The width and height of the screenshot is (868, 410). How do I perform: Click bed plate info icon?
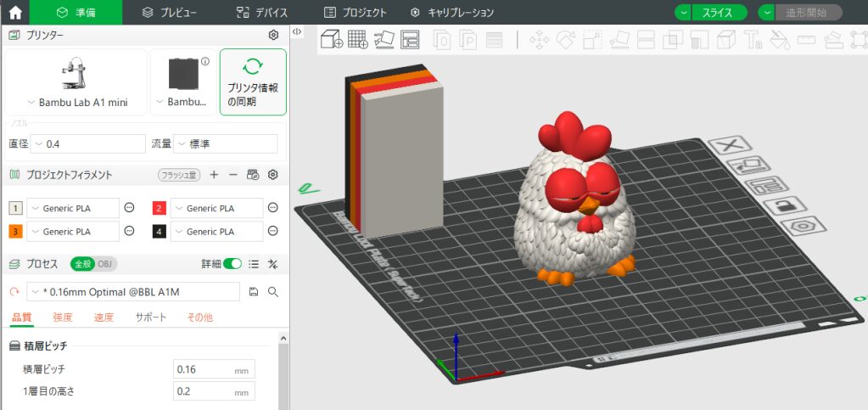coord(205,61)
